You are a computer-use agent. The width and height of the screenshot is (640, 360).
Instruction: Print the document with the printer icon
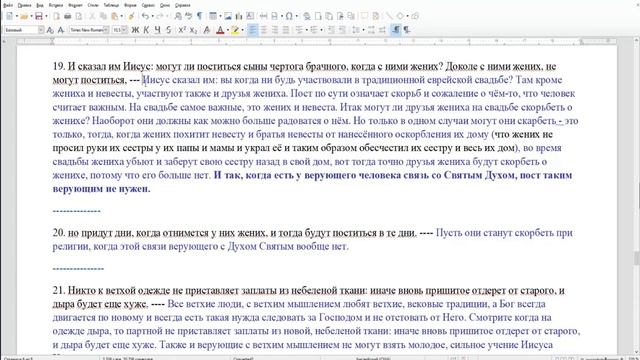(68, 16)
